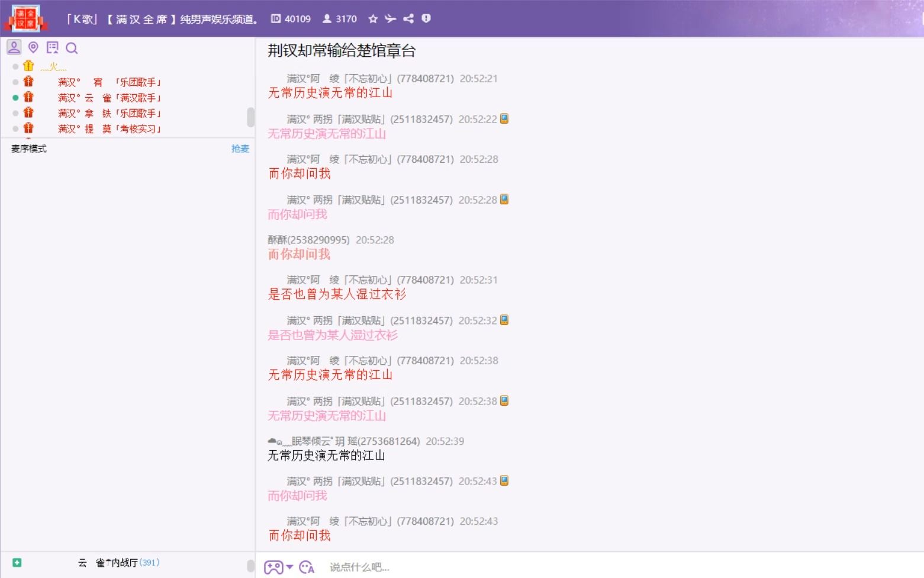Click sender 酥酥(2538290995)

coord(308,240)
